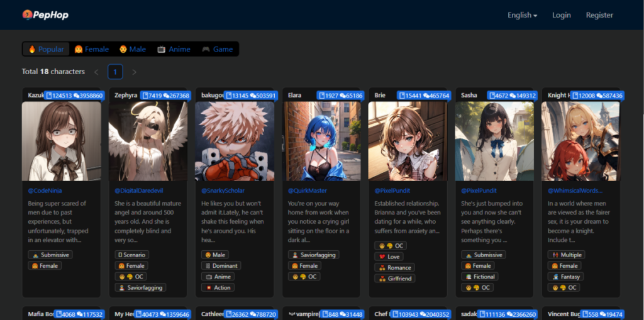Open the Game category tab
Image resolution: width=644 pixels, height=320 pixels.
(217, 49)
